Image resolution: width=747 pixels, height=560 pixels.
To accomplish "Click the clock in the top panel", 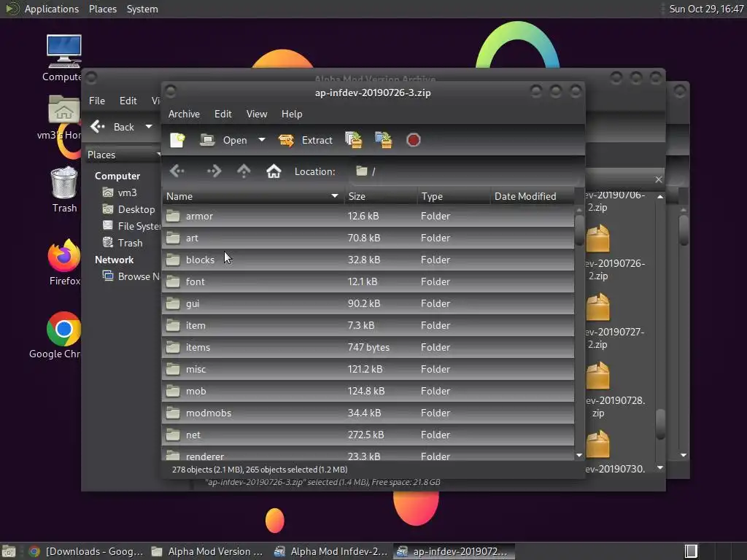I will (x=706, y=9).
